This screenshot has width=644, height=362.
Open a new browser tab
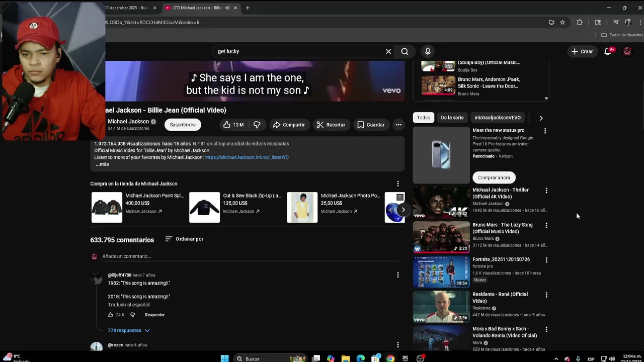pos(248,8)
